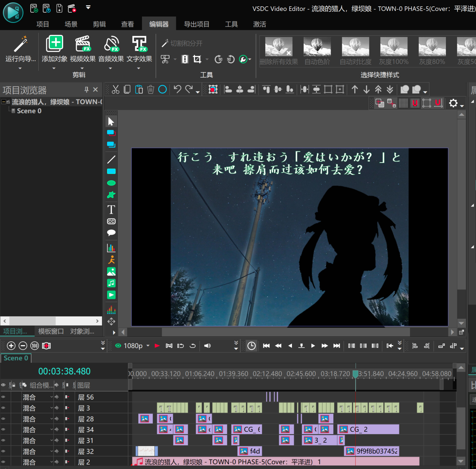Toggle visibility of layer 32
This screenshot has height=469, width=476.
[x=3, y=451]
